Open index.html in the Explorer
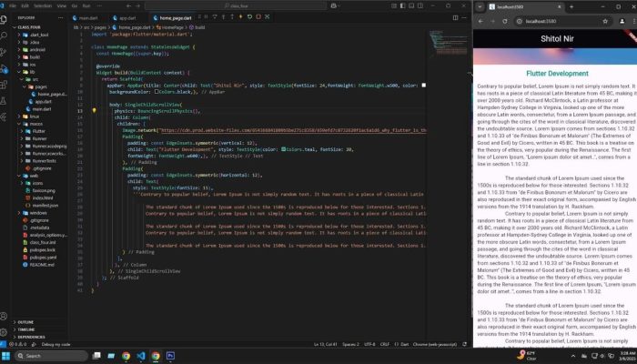Viewport: 637px width, 364px height. click(42, 197)
